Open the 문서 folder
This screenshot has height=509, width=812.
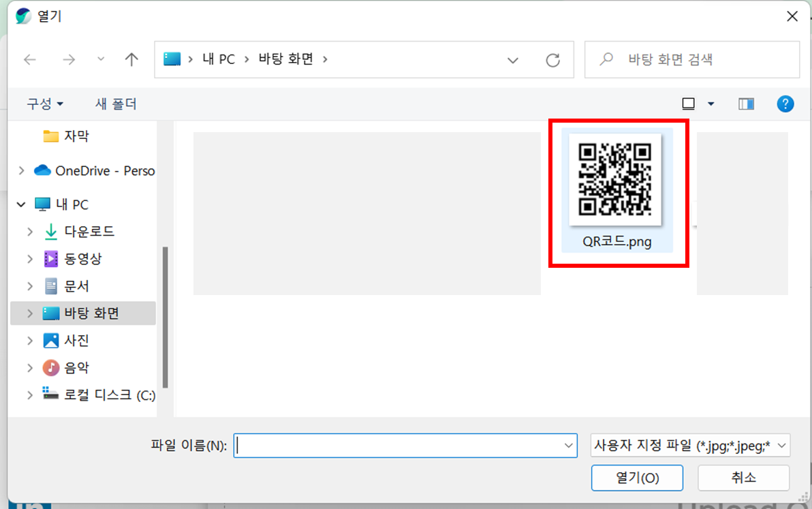pyautogui.click(x=66, y=286)
